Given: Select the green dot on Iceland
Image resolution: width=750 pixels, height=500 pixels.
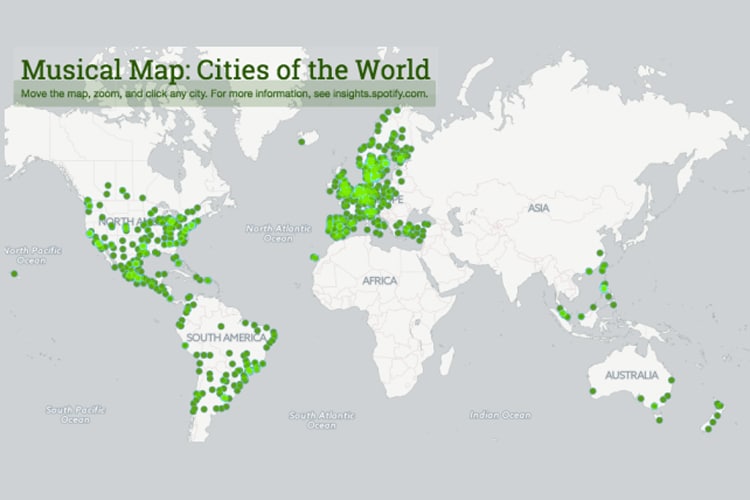Looking at the screenshot, I should pos(301,141).
